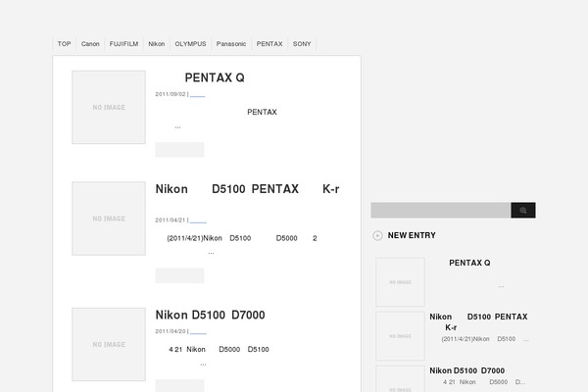This screenshot has height=392, width=588.
Task: Click category link next to 2011/04/20 date
Action: tap(198, 331)
